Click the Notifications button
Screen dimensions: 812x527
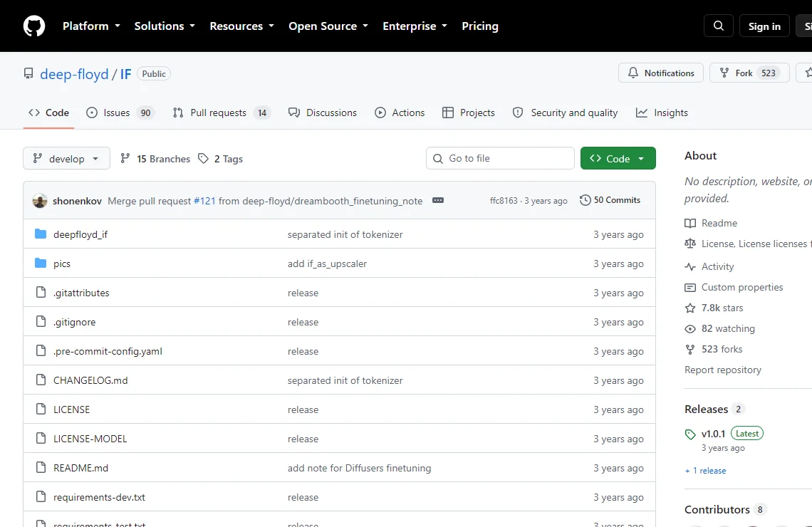(x=661, y=73)
